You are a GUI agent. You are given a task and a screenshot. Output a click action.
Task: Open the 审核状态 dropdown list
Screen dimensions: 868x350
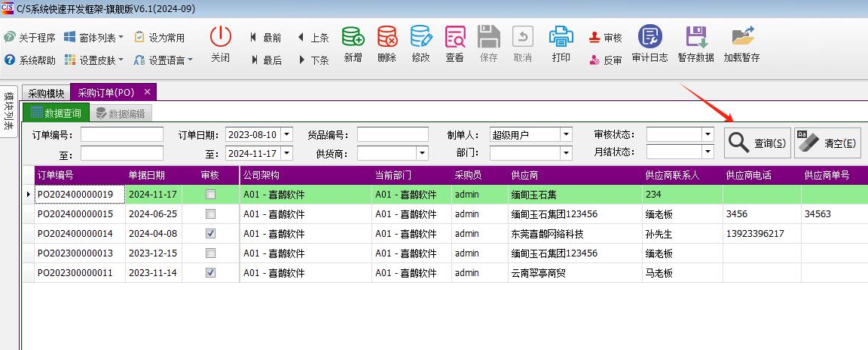click(x=707, y=134)
